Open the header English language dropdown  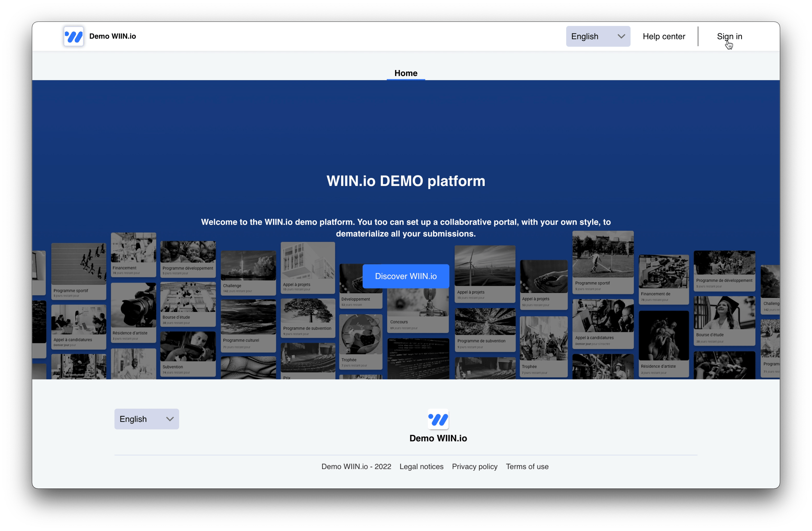(x=598, y=36)
